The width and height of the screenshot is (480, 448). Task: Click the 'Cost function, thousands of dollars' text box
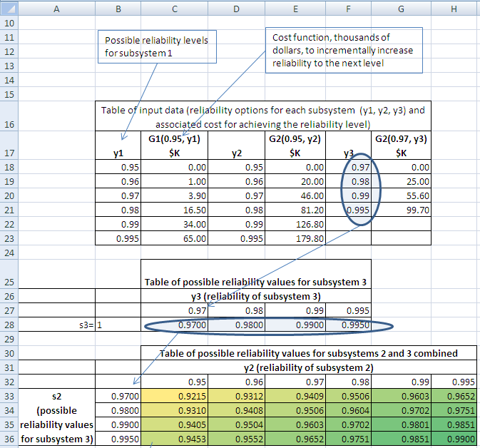click(x=344, y=50)
